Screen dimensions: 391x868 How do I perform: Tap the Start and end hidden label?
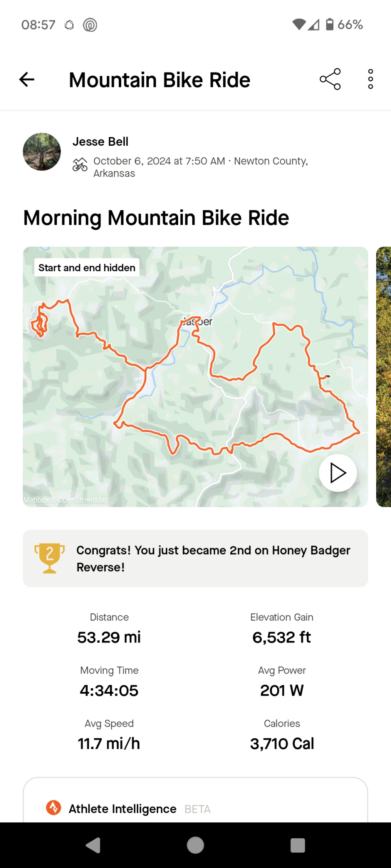[x=87, y=268]
